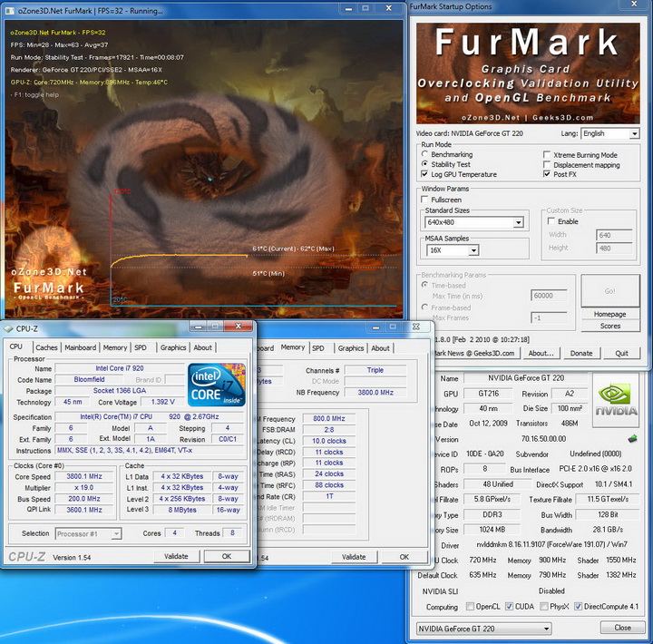Click Validate in front CPU-Z window
This screenshot has width=653, height=644.
click(x=176, y=556)
